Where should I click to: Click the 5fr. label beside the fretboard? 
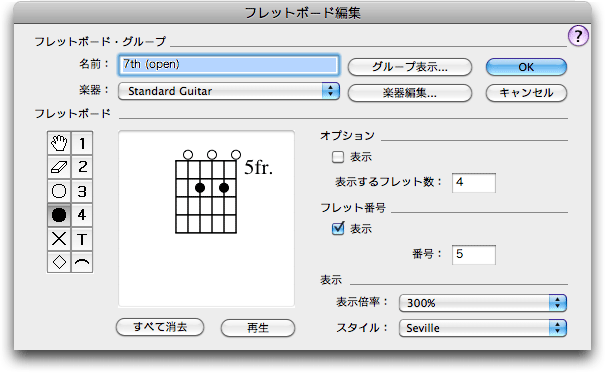[259, 167]
